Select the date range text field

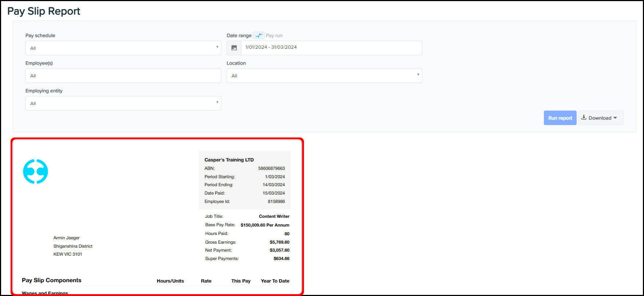coord(331,48)
